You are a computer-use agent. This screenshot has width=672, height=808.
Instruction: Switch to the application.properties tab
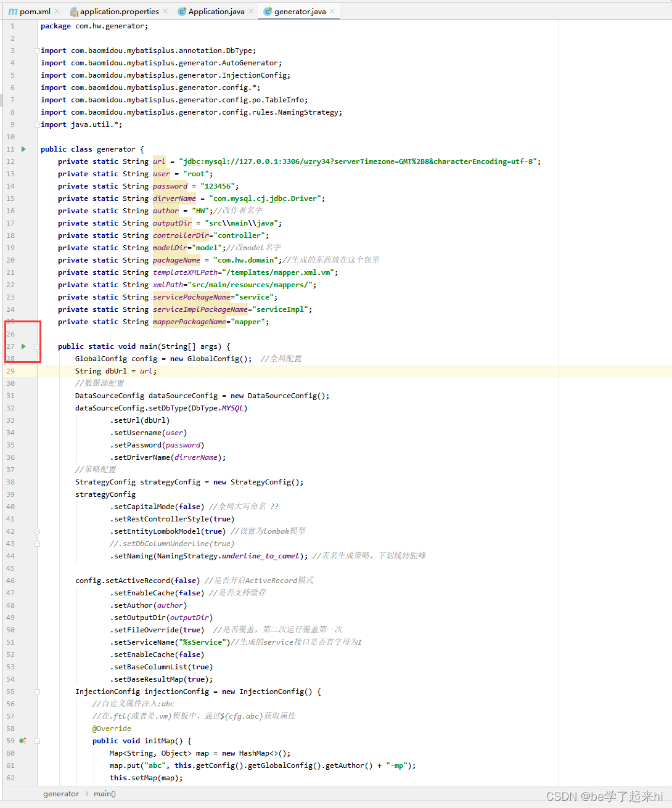[x=119, y=11]
